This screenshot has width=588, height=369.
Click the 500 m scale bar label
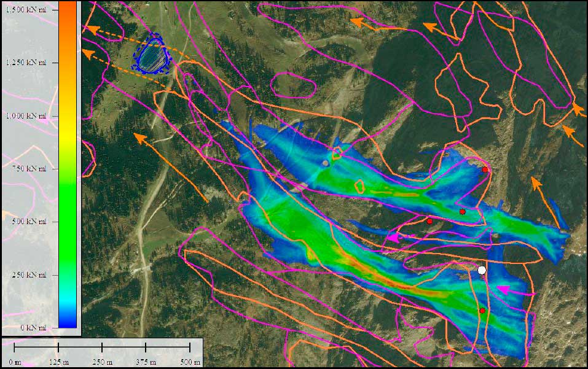pyautogui.click(x=188, y=362)
